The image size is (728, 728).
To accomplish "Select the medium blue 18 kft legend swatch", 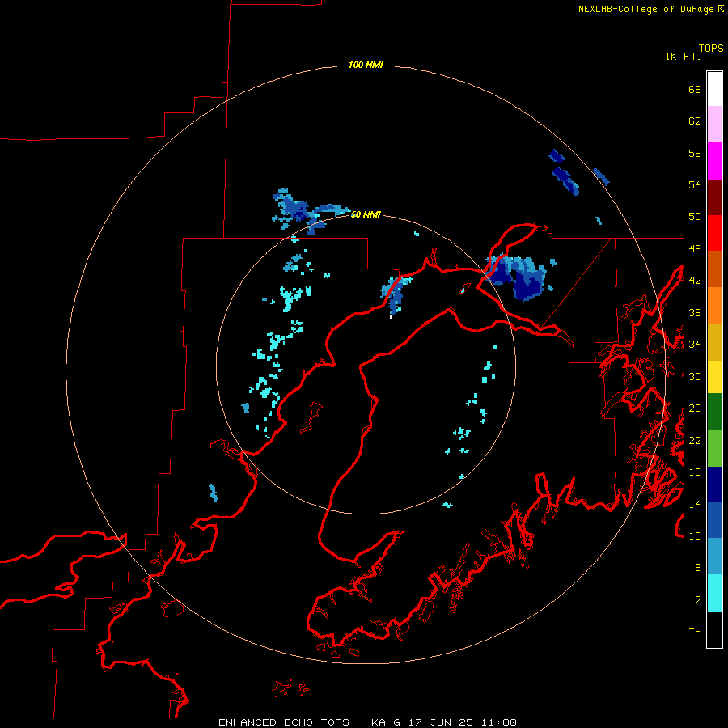I will pyautogui.click(x=714, y=520).
